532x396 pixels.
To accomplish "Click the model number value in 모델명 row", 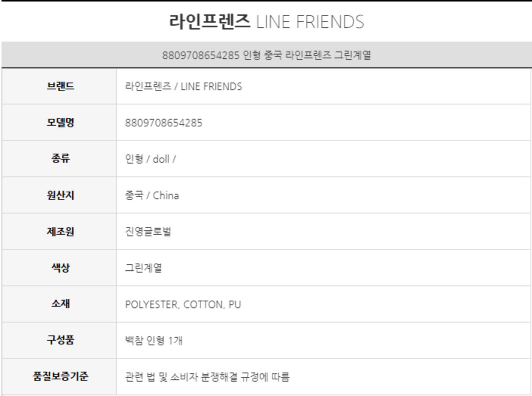I will tap(164, 123).
